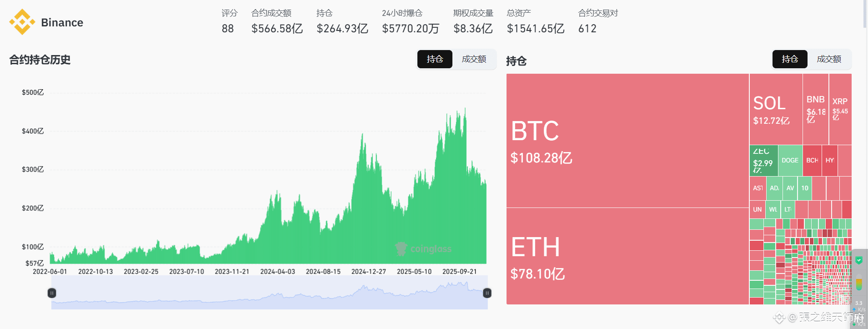Select the BNB tile in the treemap

click(816, 109)
